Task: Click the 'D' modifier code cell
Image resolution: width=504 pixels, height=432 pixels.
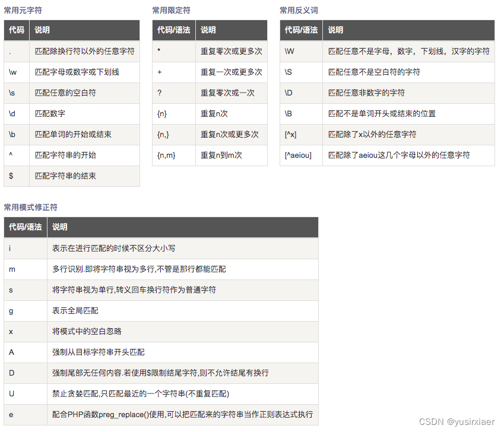Action: 26,373
